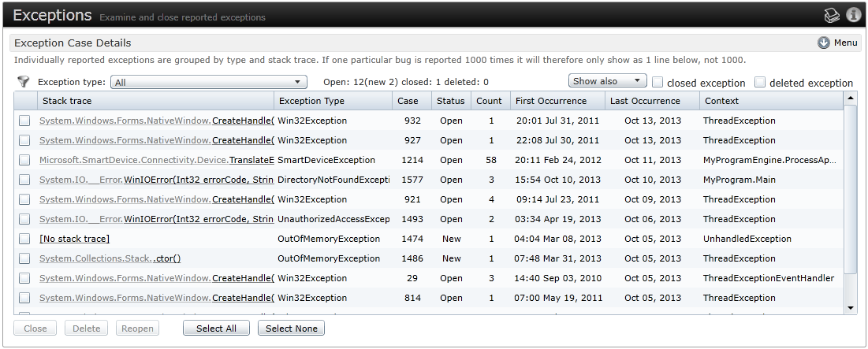Enable the closed exception checkbox
The height and width of the screenshot is (349, 868).
coord(658,82)
